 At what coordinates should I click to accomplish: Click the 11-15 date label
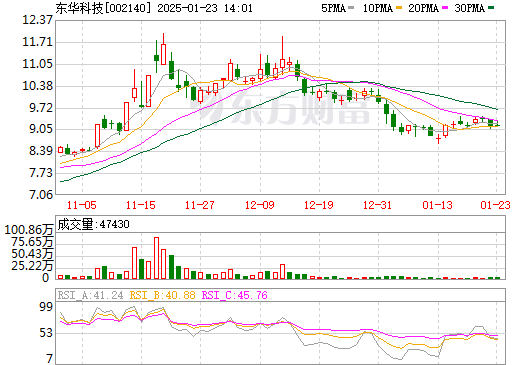141,205
